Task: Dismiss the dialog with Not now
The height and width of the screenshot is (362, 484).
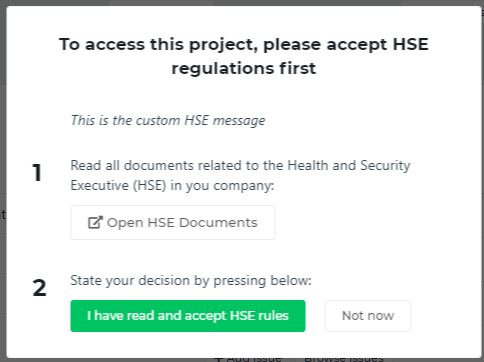Action: point(368,316)
